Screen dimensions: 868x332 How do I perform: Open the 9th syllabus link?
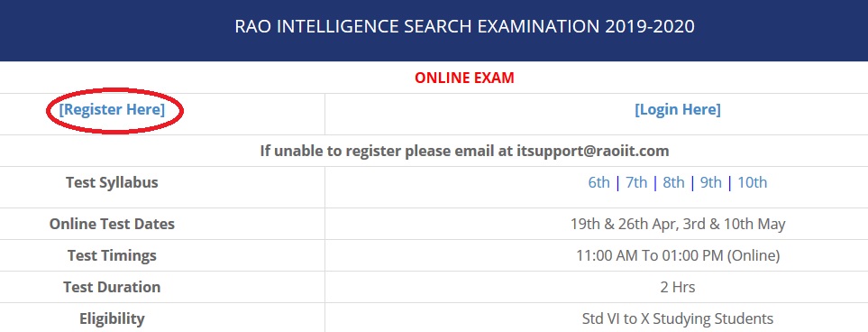tap(711, 182)
